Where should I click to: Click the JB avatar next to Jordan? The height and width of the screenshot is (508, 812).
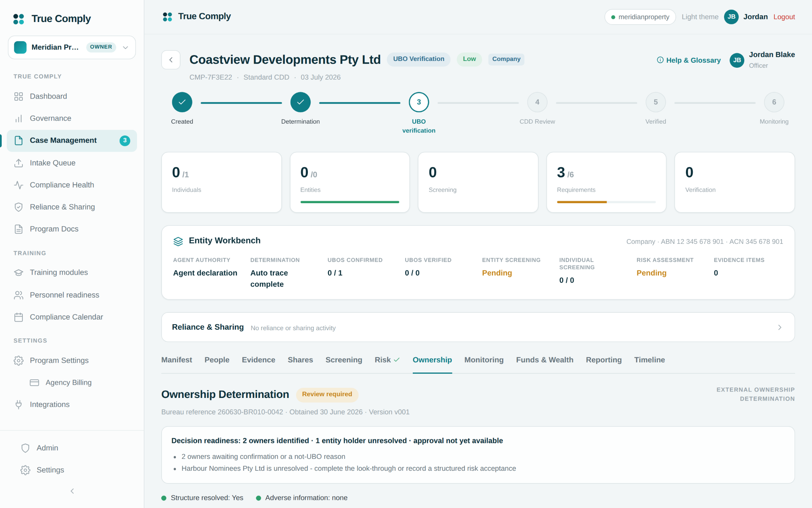(x=731, y=17)
